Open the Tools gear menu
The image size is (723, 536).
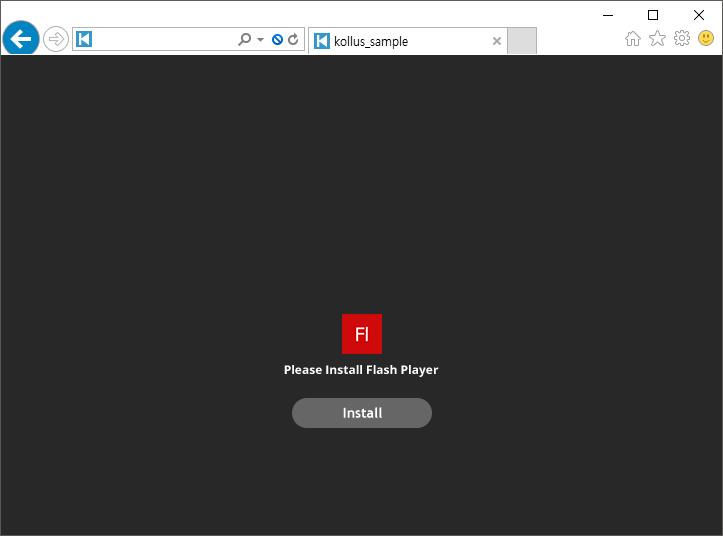click(682, 38)
